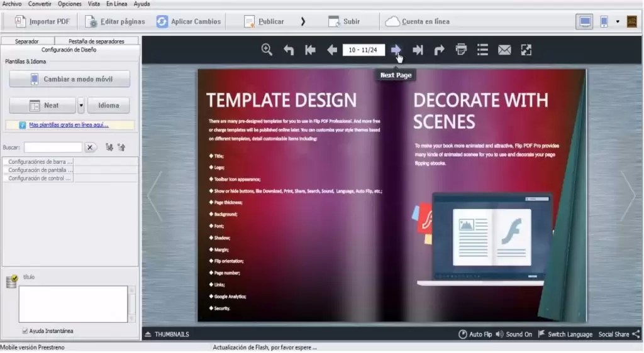Viewport: 644px width, 353px height.
Task: Jump to first page icon
Action: [310, 50]
